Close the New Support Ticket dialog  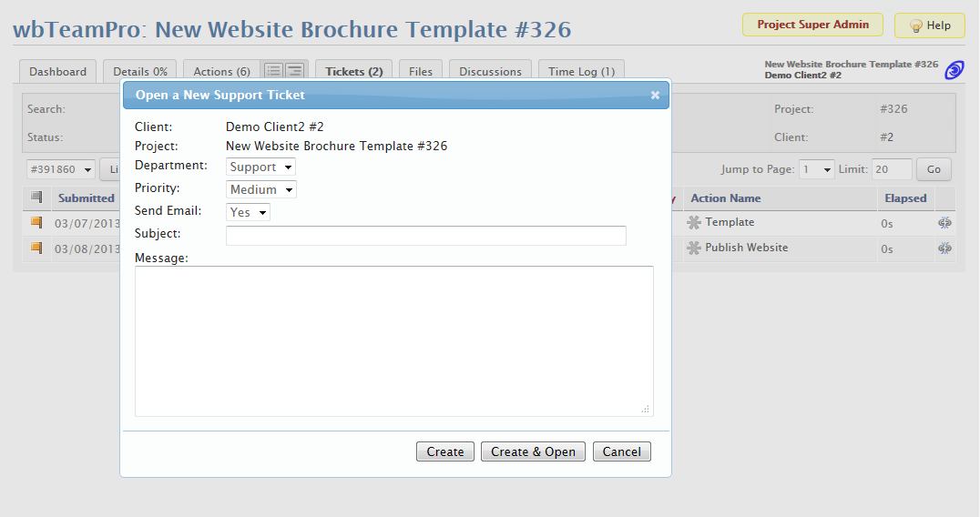655,95
